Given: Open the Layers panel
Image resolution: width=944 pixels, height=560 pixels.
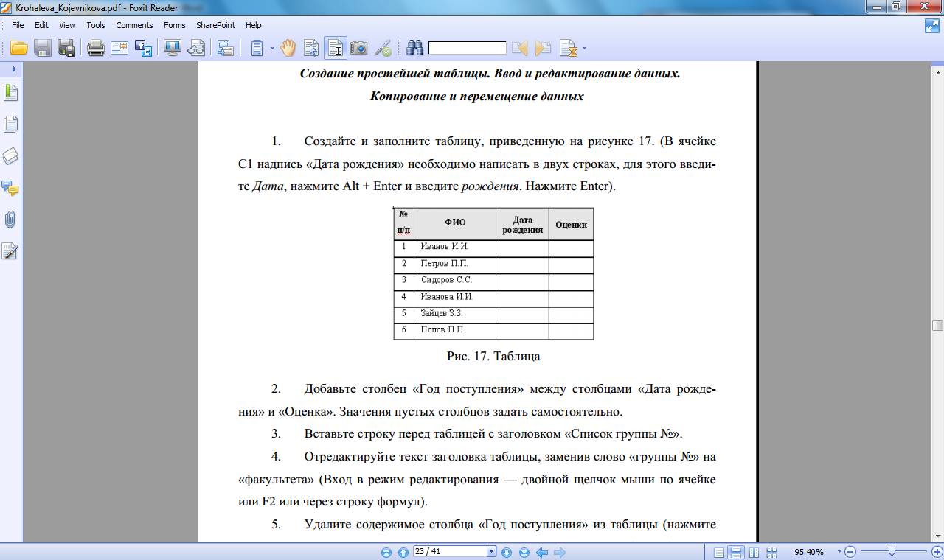Looking at the screenshot, I should [x=10, y=156].
